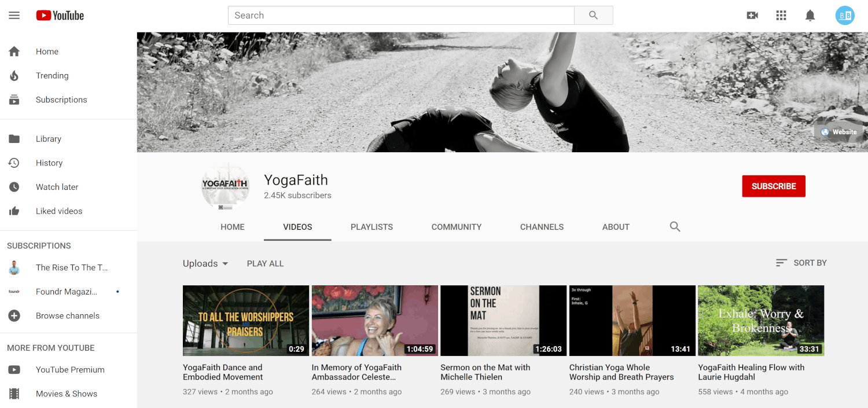Image resolution: width=868 pixels, height=408 pixels.
Task: Play the Sermon on the Mat thumbnail
Action: pyautogui.click(x=503, y=321)
